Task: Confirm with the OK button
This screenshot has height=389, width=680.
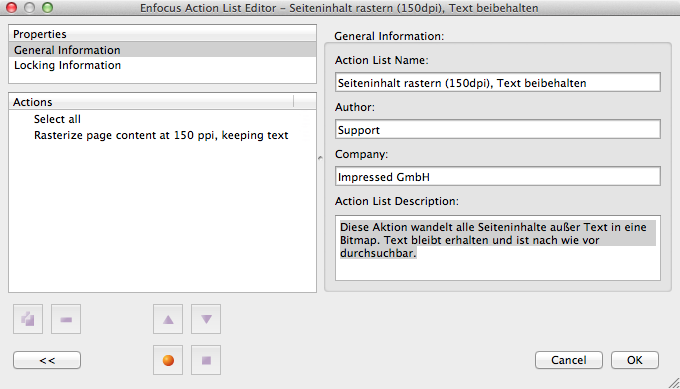Action: (x=635, y=360)
